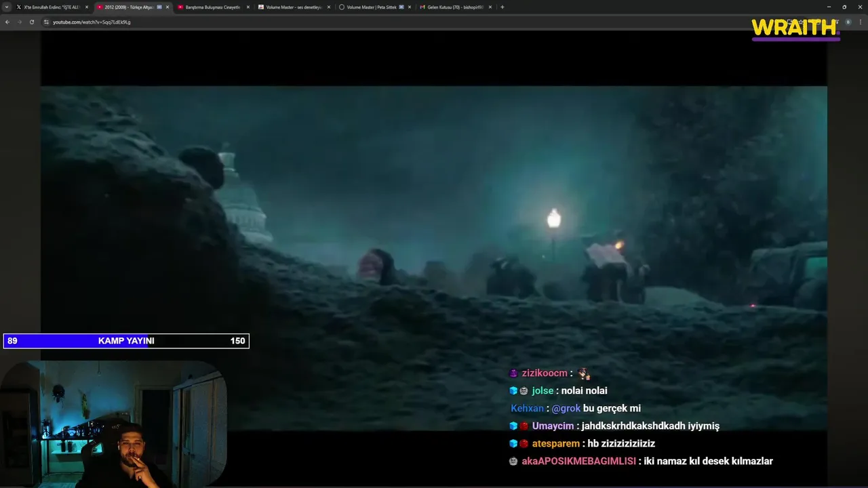
Task: Click the streamer webcam feed
Action: tap(113, 424)
